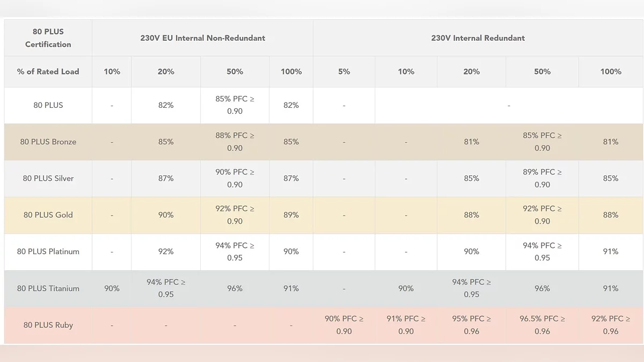Select the 92% PFC ≥ 0.96 Ruby cell
Viewport: 644px width, 362px height.
pyautogui.click(x=611, y=325)
